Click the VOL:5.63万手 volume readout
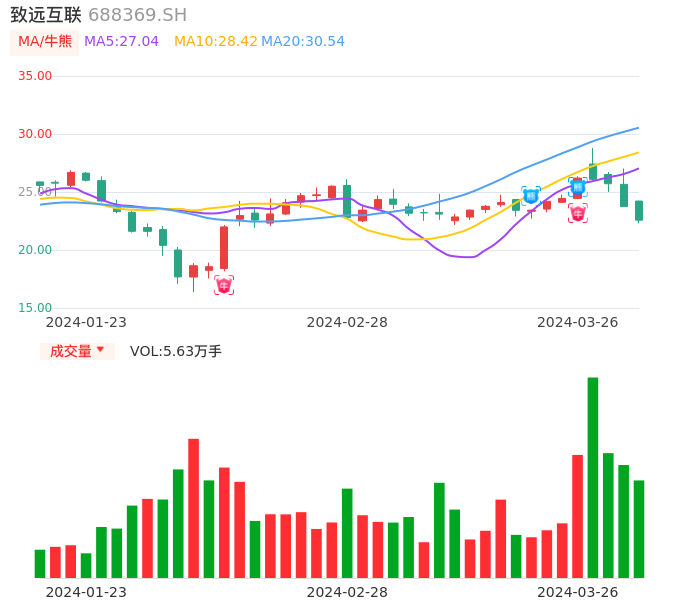This screenshot has height=606, width=686. pos(176,351)
